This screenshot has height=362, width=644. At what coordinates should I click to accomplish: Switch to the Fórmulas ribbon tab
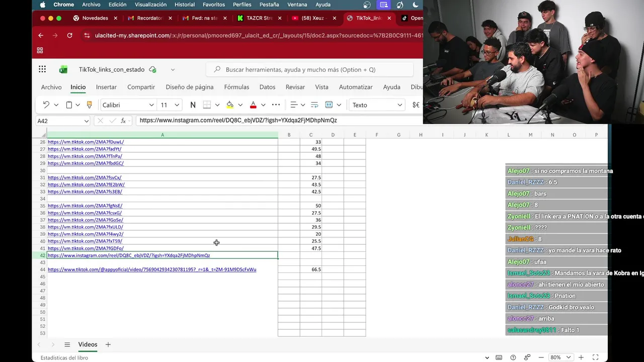click(236, 87)
